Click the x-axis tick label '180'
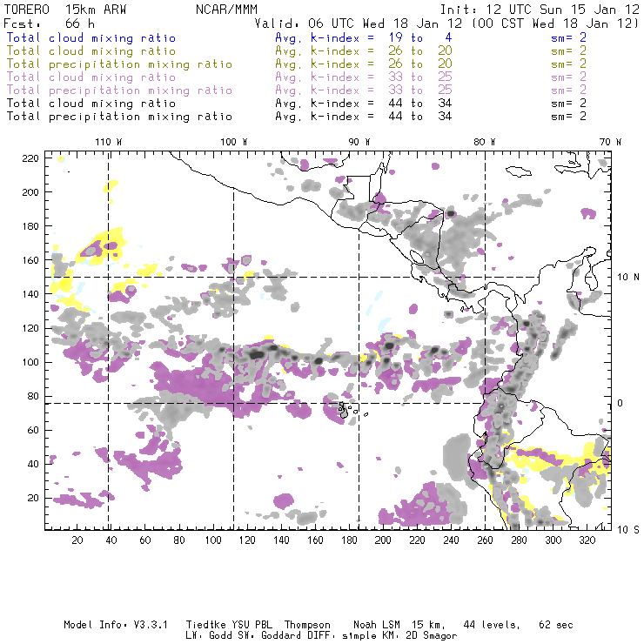 349,540
